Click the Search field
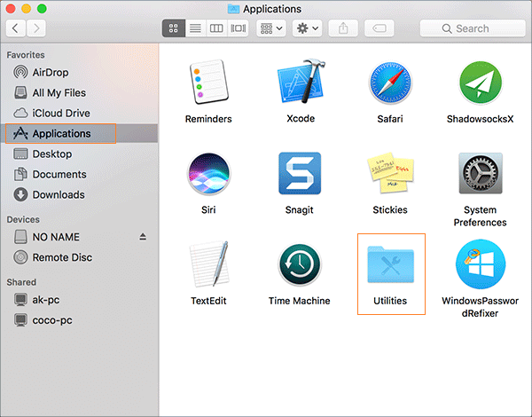Screen dimensions: 532x417 click(473, 28)
